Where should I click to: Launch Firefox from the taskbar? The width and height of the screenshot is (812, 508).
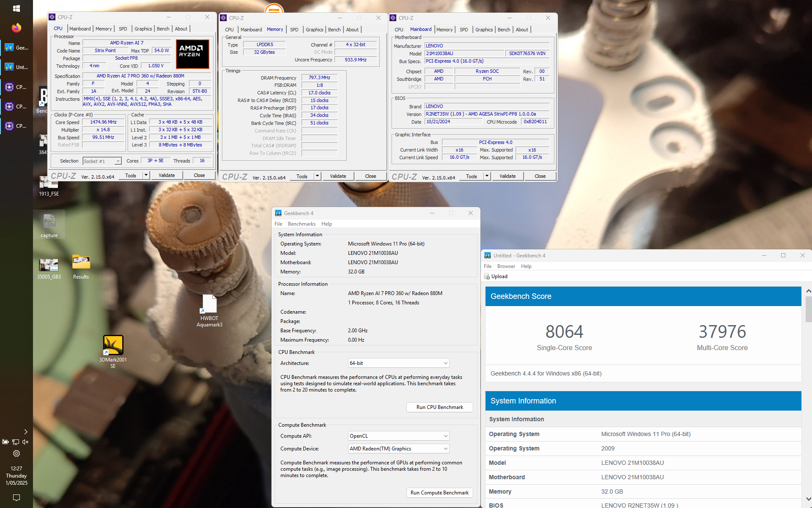click(16, 28)
